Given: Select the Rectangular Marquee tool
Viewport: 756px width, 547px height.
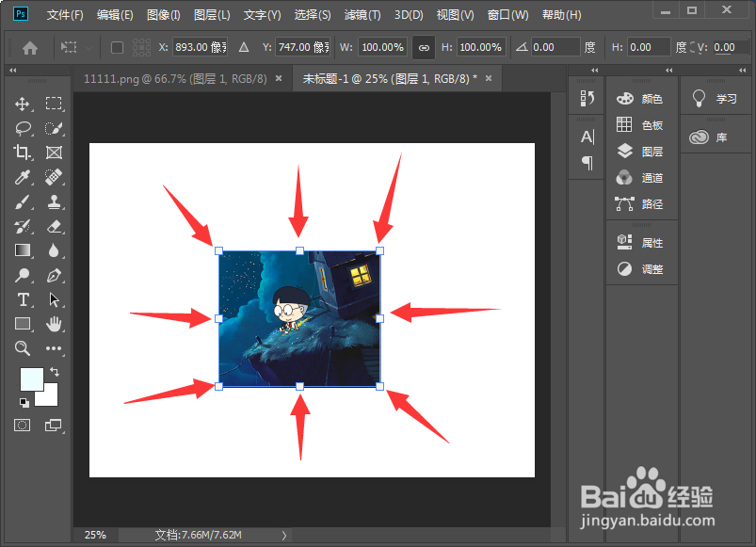Looking at the screenshot, I should [54, 104].
